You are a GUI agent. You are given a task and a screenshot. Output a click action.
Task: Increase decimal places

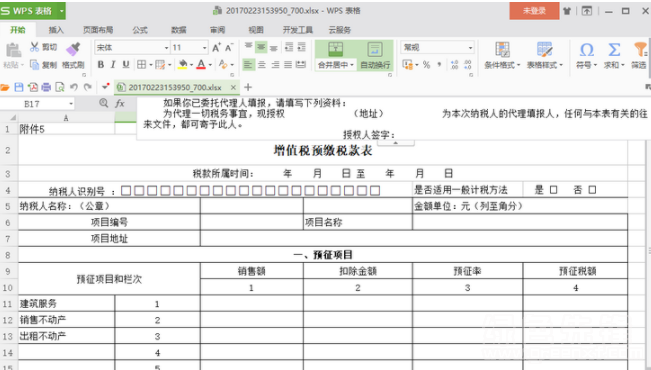coord(454,65)
